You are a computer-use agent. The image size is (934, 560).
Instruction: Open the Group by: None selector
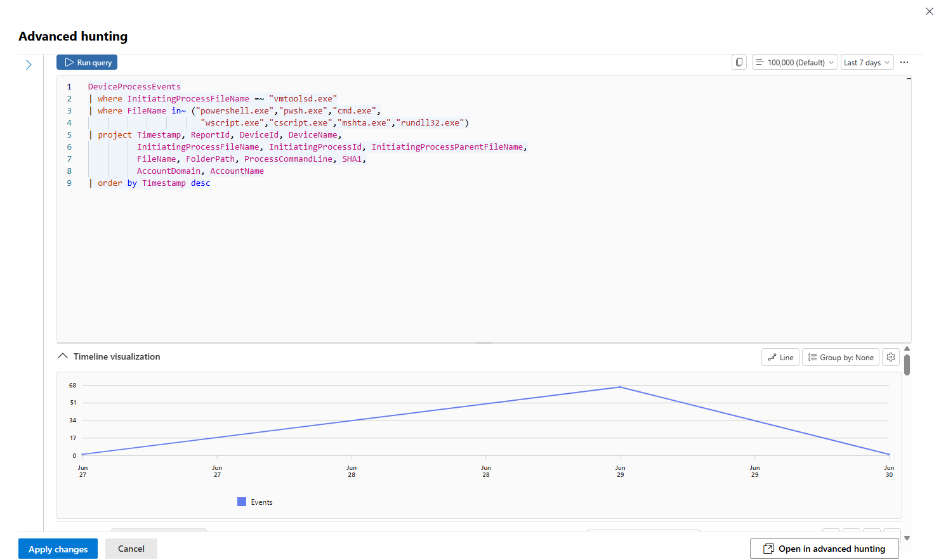pyautogui.click(x=841, y=357)
